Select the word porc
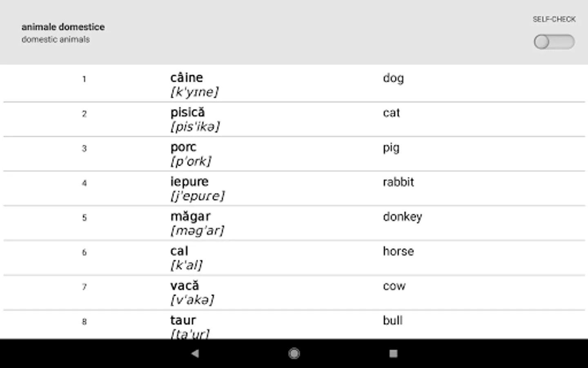Image resolution: width=588 pixels, height=368 pixels. point(183,147)
